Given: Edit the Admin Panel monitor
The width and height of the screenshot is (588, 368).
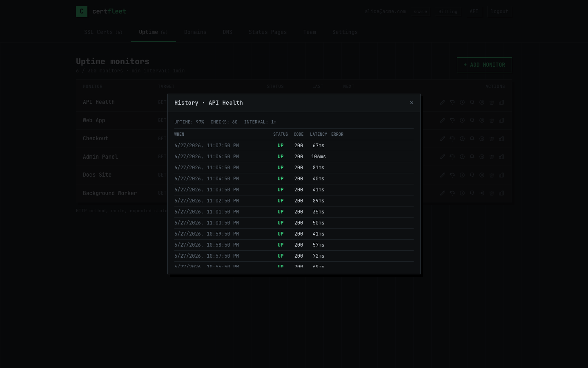Looking at the screenshot, I should tap(443, 157).
